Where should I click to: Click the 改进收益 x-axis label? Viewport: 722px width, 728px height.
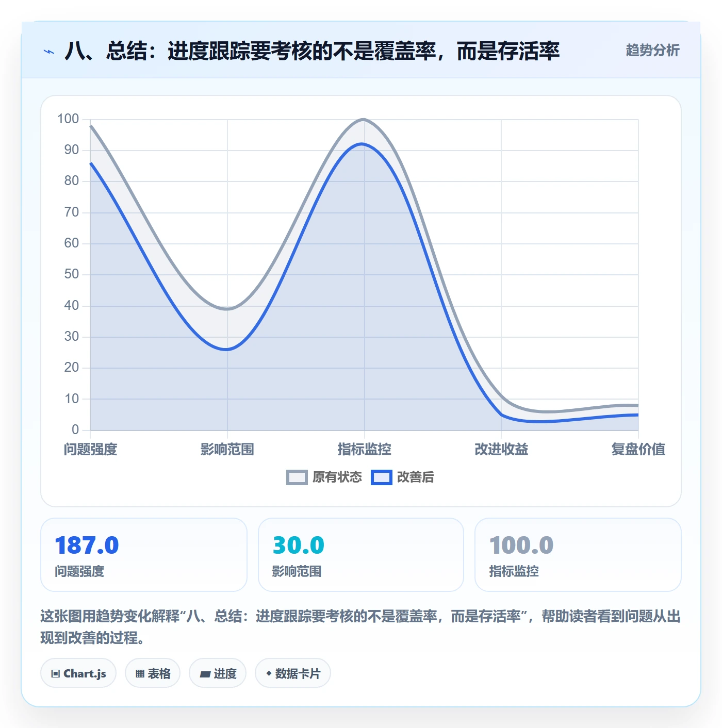tap(501, 449)
